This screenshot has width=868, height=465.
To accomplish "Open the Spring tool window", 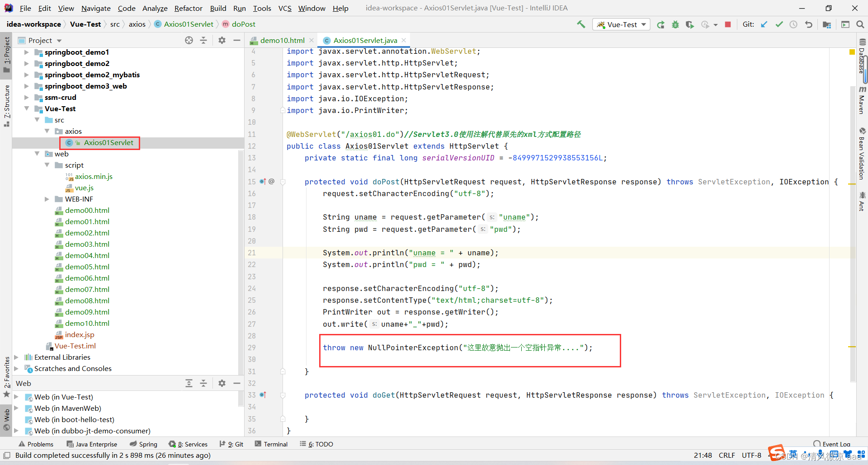I will point(143,444).
